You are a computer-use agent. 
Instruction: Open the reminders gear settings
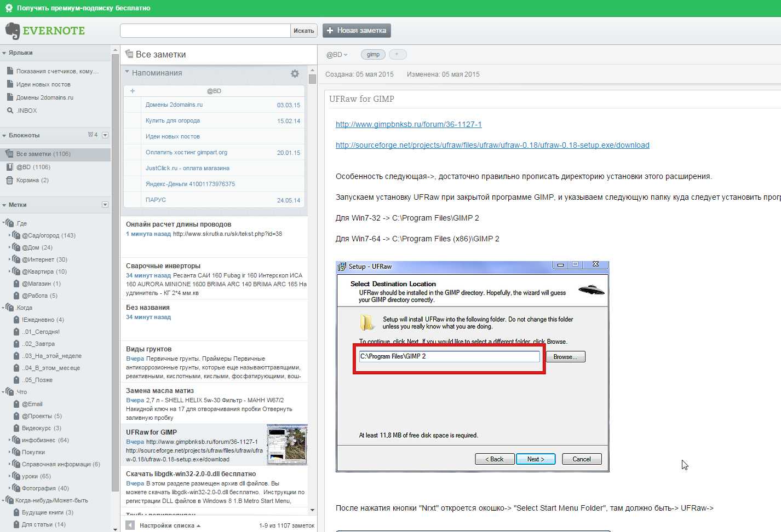click(295, 73)
